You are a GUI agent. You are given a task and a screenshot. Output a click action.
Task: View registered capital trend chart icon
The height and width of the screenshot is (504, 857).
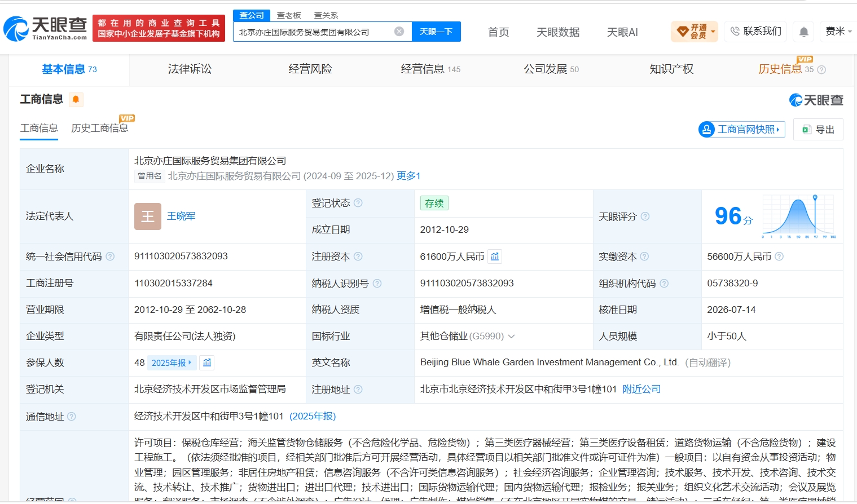[495, 257]
